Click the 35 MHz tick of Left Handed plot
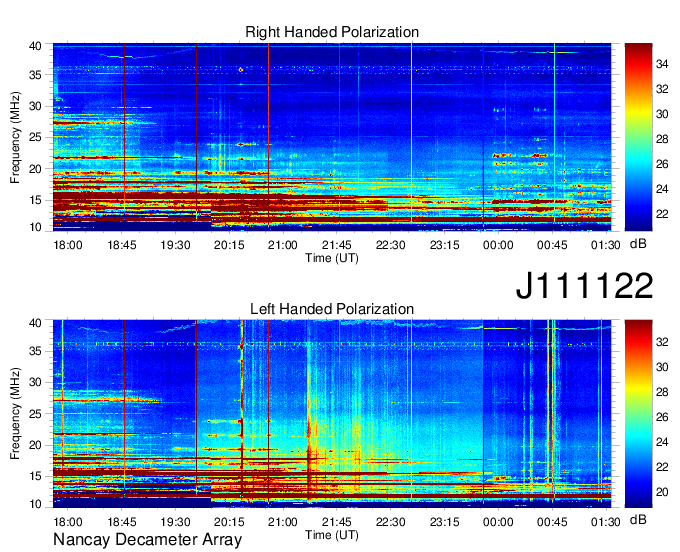This screenshot has height=552, width=680. [35, 351]
